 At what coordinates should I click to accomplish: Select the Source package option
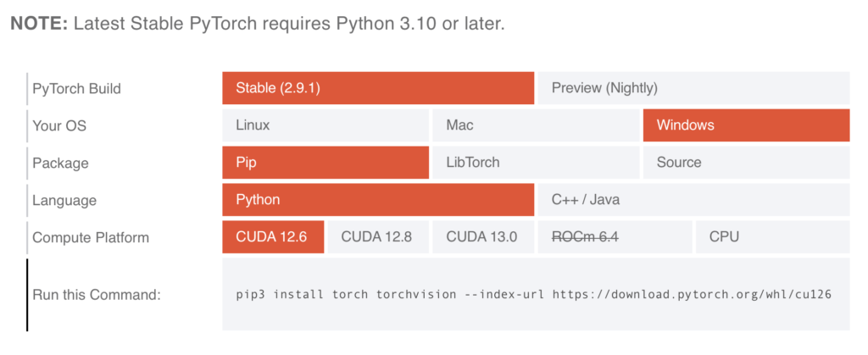coord(746,162)
